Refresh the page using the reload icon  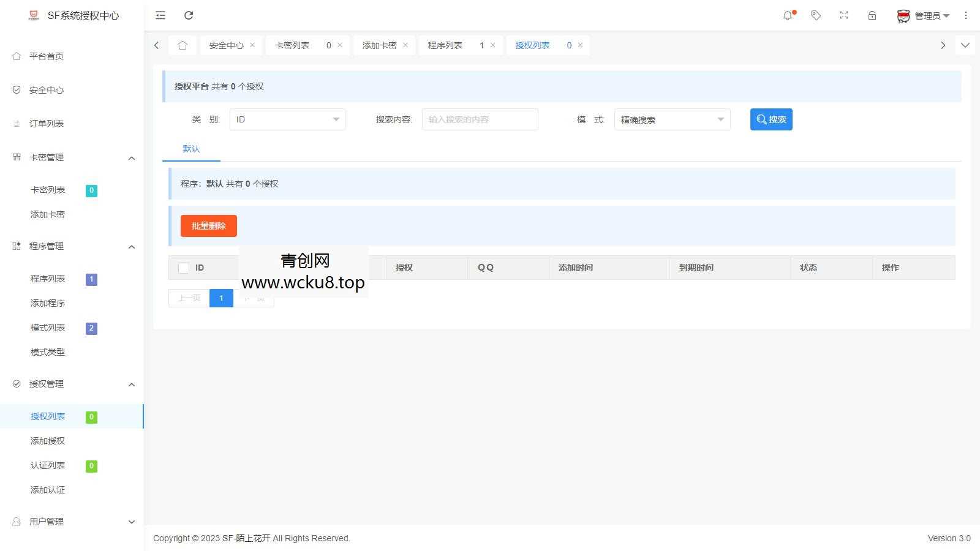(x=189, y=15)
